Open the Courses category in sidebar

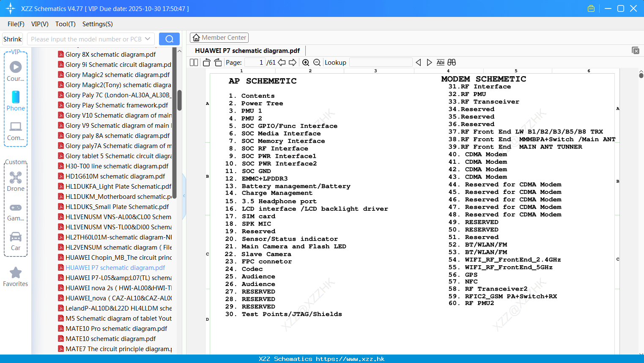[x=16, y=71]
